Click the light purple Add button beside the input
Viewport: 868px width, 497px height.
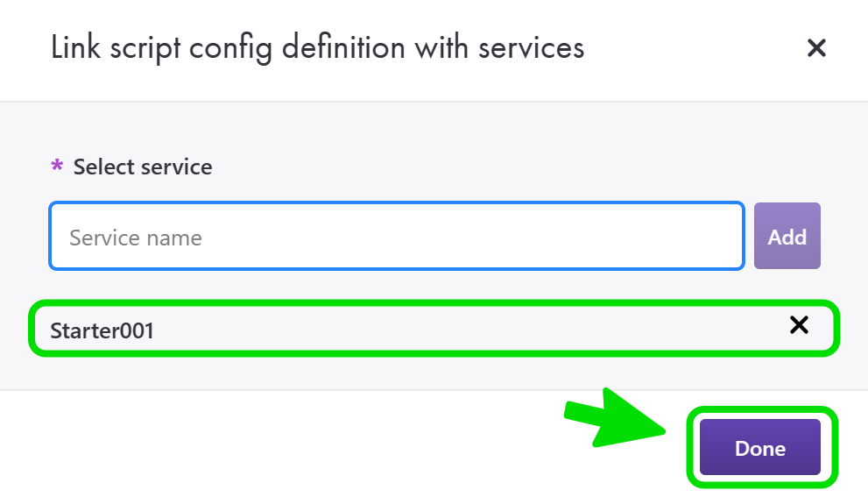[787, 237]
